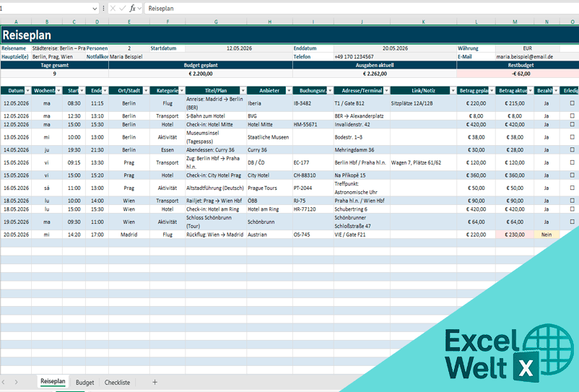
Task: Open the Checkliste sheet tab
Action: 117,382
